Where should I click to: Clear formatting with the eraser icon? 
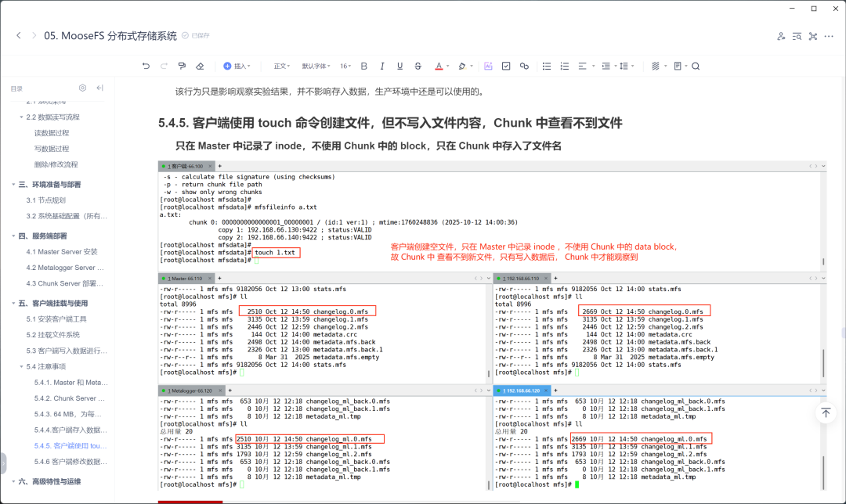200,66
